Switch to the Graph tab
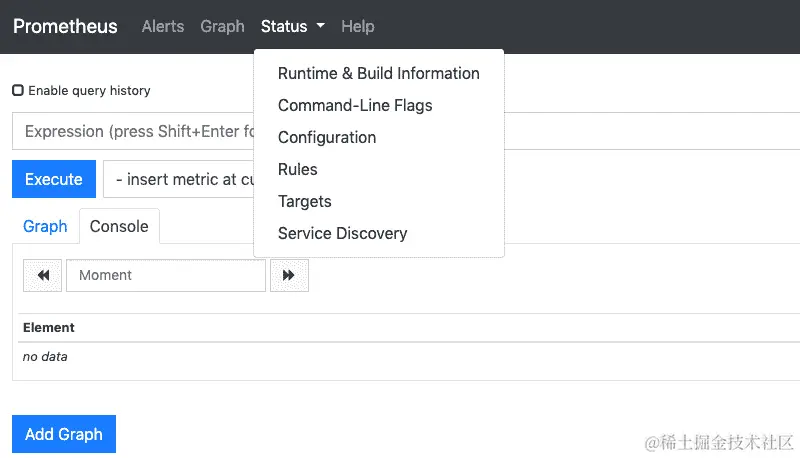 [45, 226]
